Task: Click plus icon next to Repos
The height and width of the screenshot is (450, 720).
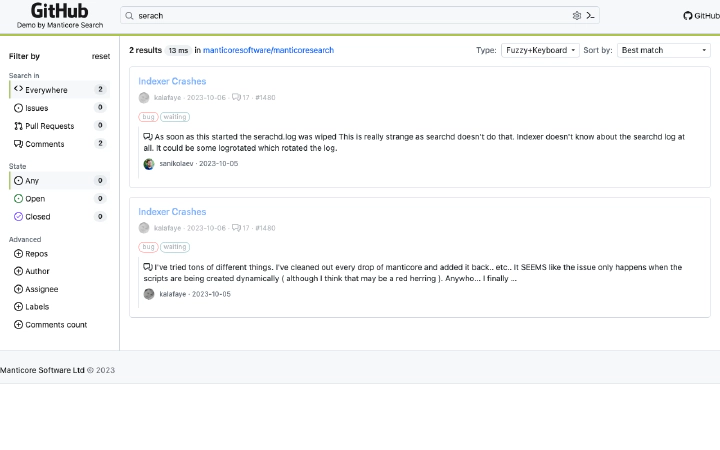Action: [18, 253]
